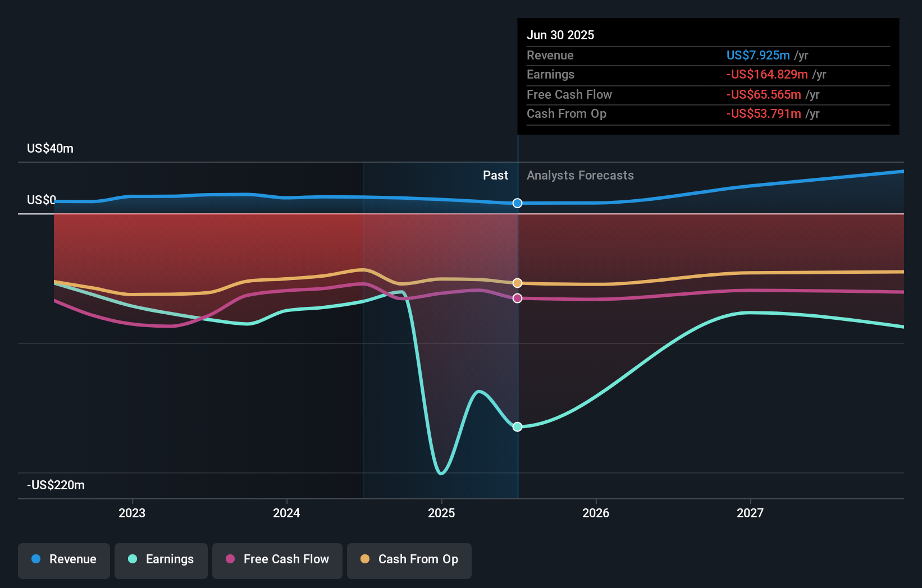Click the blue Revenue dot in the legend
The width and height of the screenshot is (922, 588).
(x=36, y=559)
